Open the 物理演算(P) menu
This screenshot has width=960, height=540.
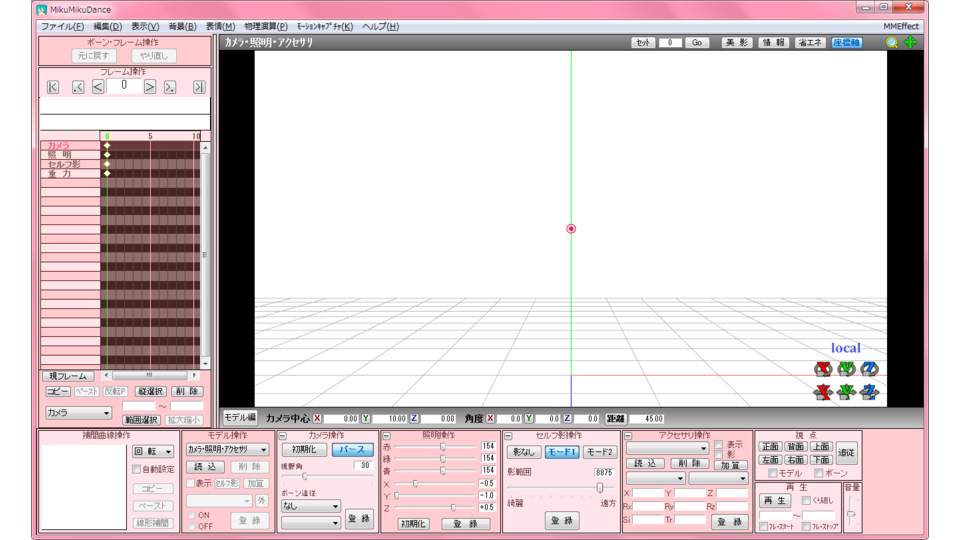266,27
